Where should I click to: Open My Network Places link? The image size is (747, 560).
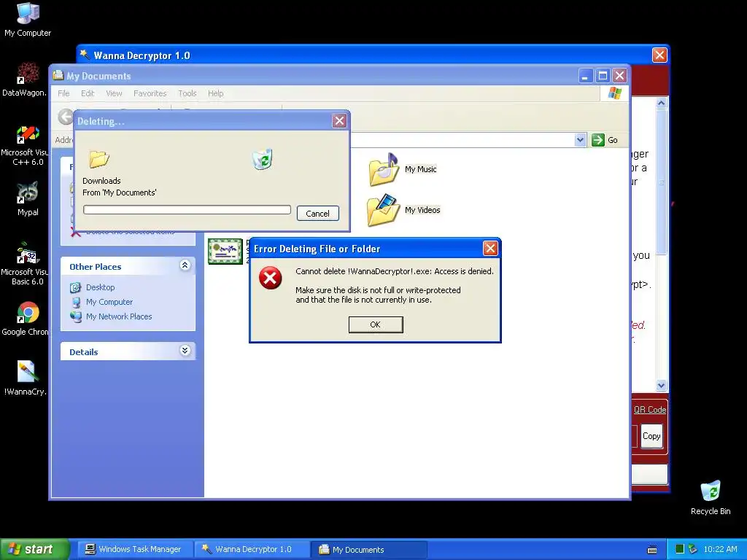coord(119,316)
